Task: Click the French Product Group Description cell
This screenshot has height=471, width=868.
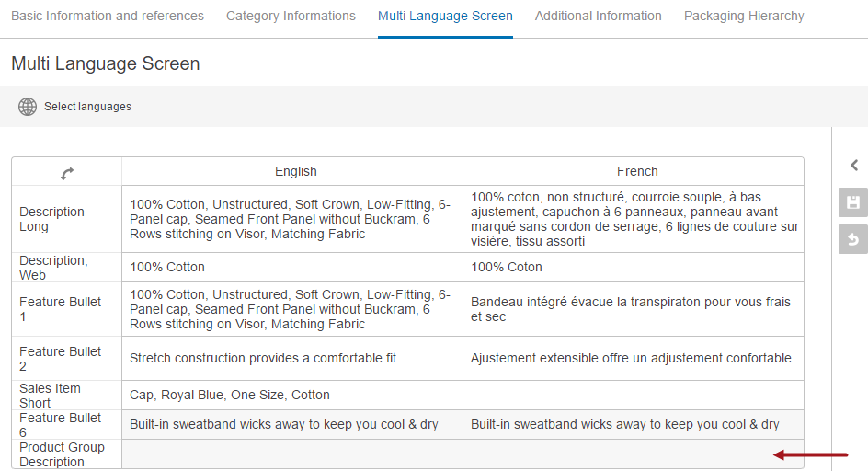Action: [x=634, y=454]
